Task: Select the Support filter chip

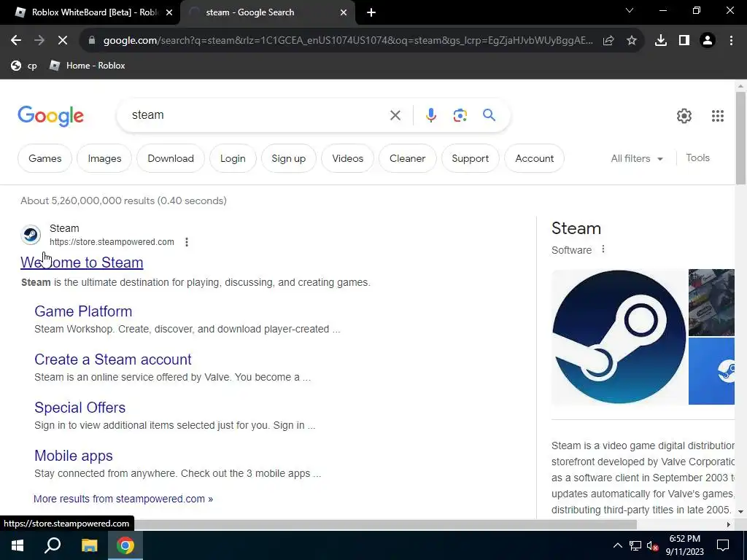Action: (x=471, y=158)
